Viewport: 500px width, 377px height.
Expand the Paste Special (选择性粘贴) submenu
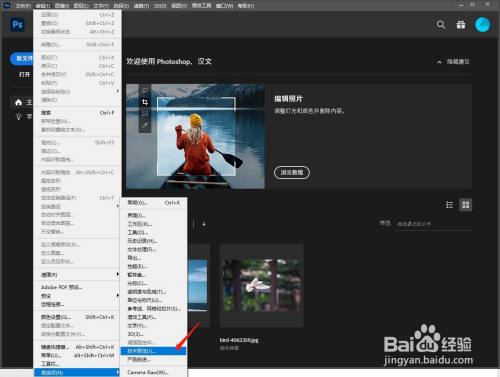click(77, 91)
